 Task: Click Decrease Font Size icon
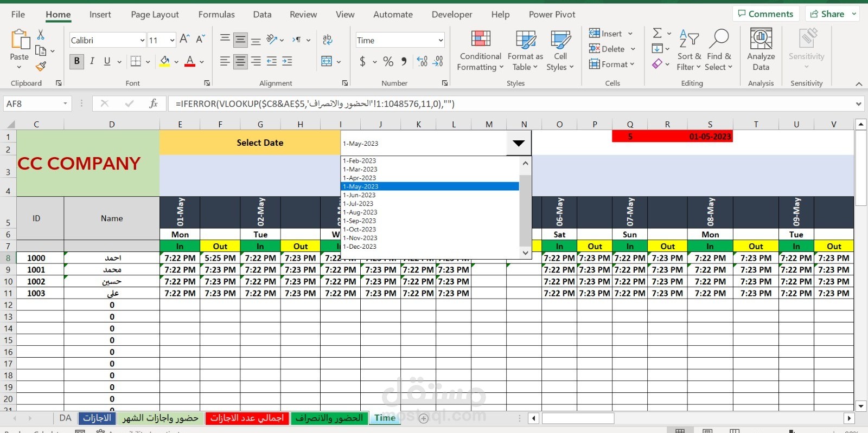pyautogui.click(x=200, y=40)
